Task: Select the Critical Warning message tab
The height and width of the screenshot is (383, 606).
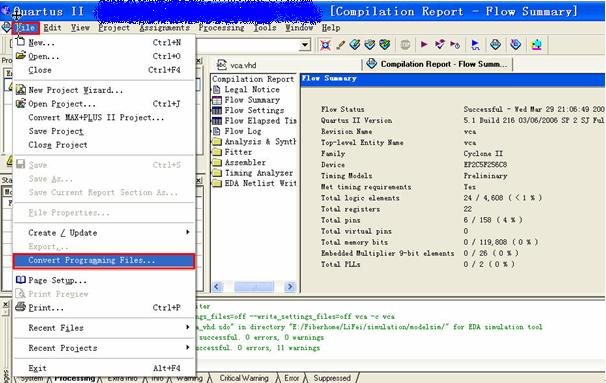Action: coord(243,378)
